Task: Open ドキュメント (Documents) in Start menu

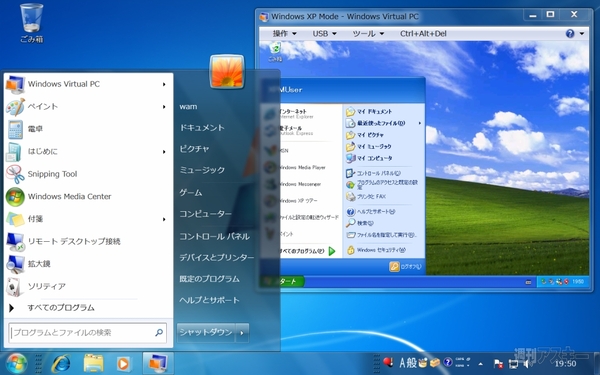Action: tap(202, 128)
